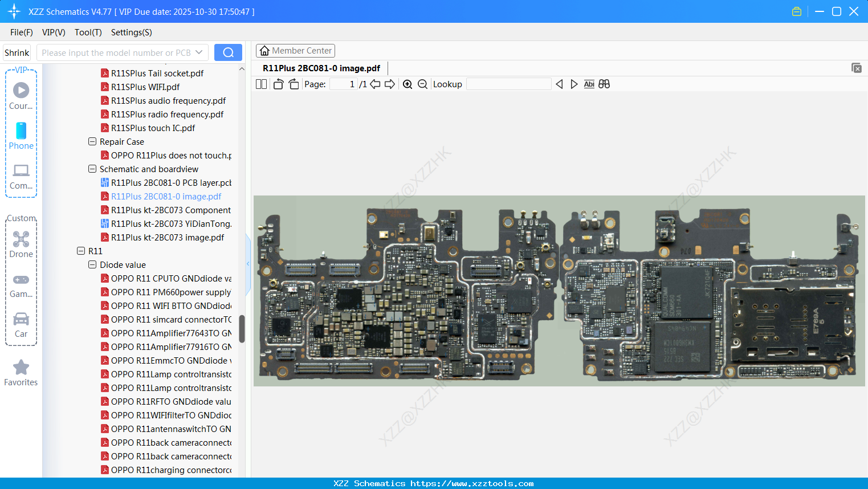Toggle the Abi match text option
Viewport: 868px width, 489px height.
point(589,84)
